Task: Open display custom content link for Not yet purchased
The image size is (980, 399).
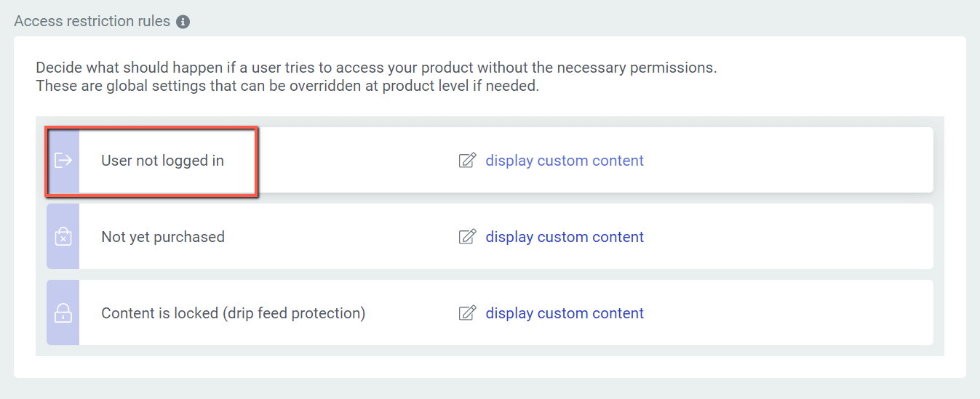Action: click(x=565, y=237)
